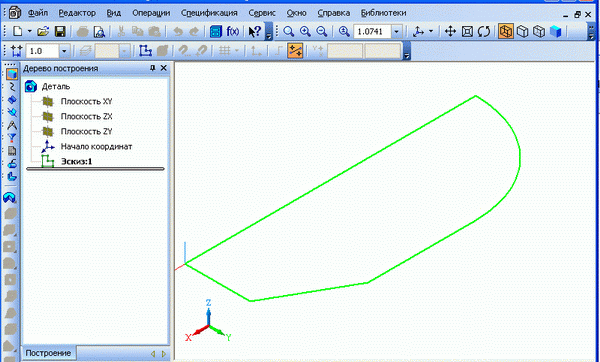Toggle the parametric mode button
The height and width of the screenshot is (362, 600).
295,51
